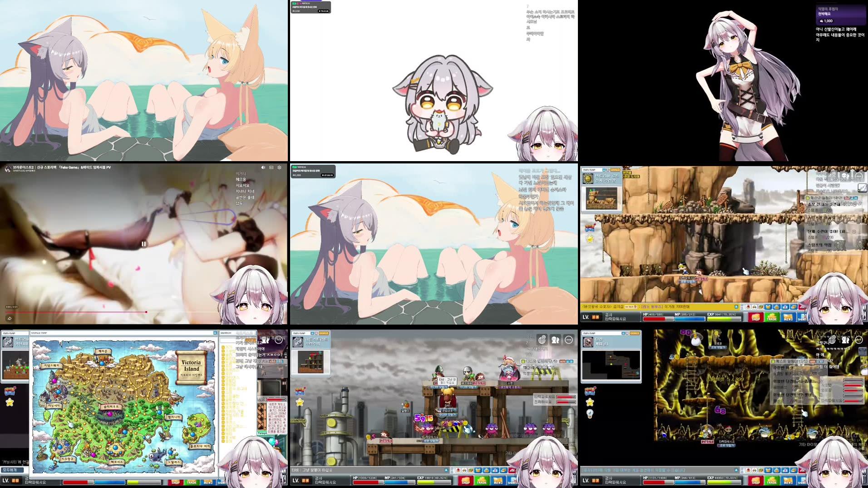Open friends icon in cave game
This screenshot has width=868, height=488.
coord(845,340)
